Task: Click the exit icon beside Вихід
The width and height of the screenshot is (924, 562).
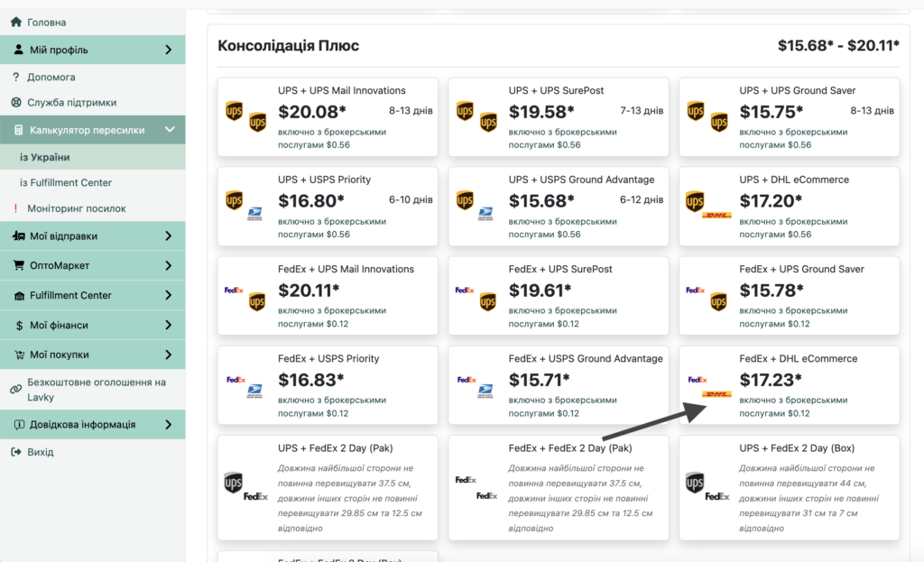Action: 16,452
